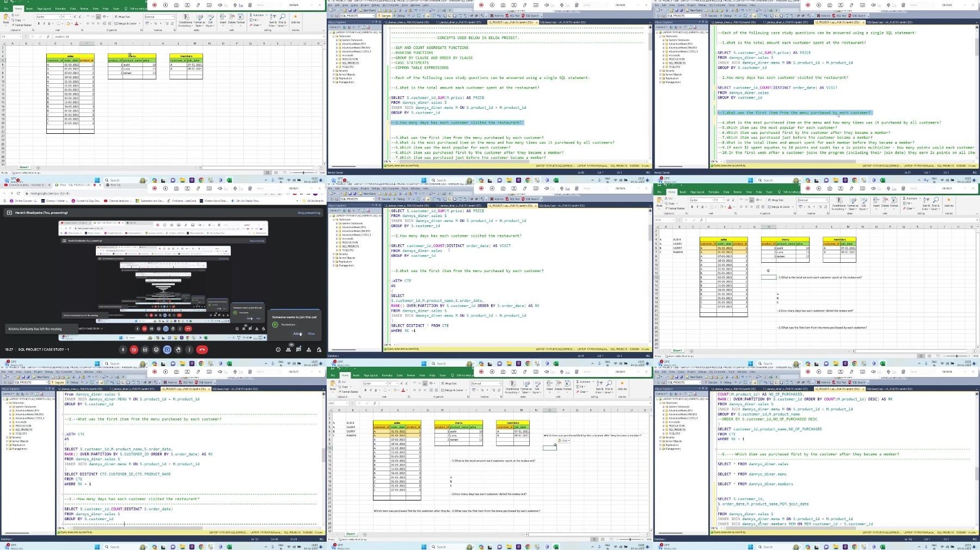This screenshot has height=550, width=980.
Task: Open Meet's three-dot more options menu
Action: [x=189, y=350]
